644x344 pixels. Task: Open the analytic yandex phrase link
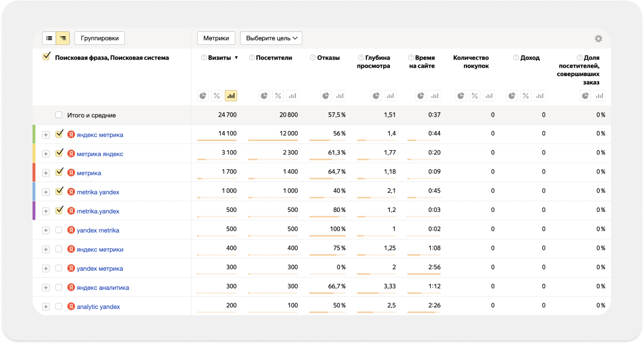[98, 307]
